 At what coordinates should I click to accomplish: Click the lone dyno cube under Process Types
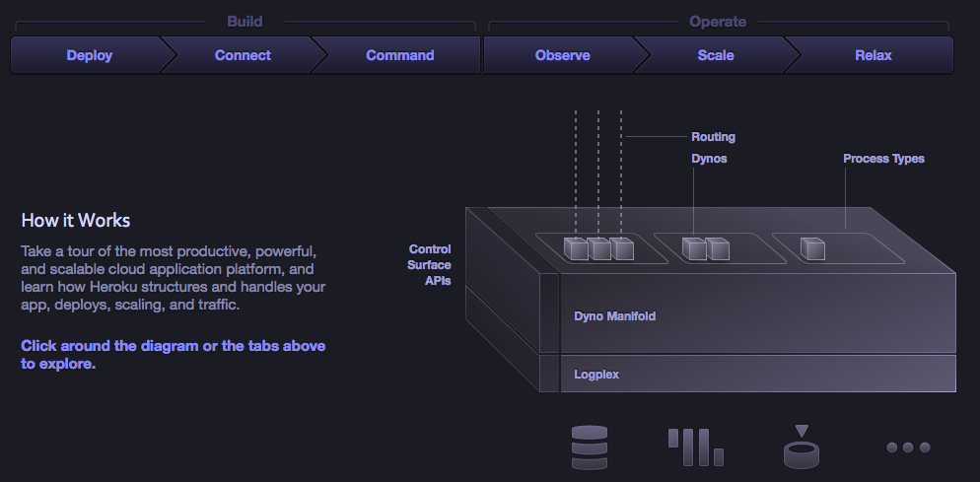point(812,248)
